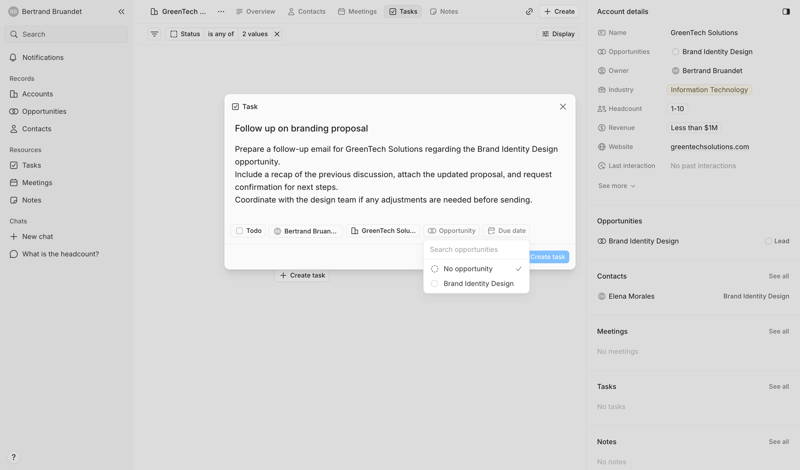Select the Tasks tab in top bar
The height and width of the screenshot is (470, 800).
(403, 11)
